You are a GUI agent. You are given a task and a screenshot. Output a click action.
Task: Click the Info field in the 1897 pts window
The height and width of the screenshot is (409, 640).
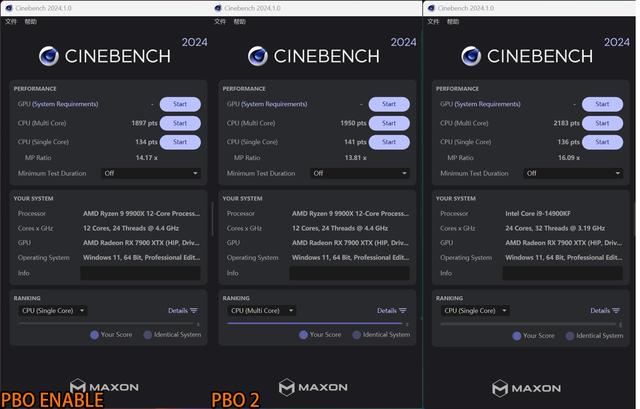click(140, 273)
